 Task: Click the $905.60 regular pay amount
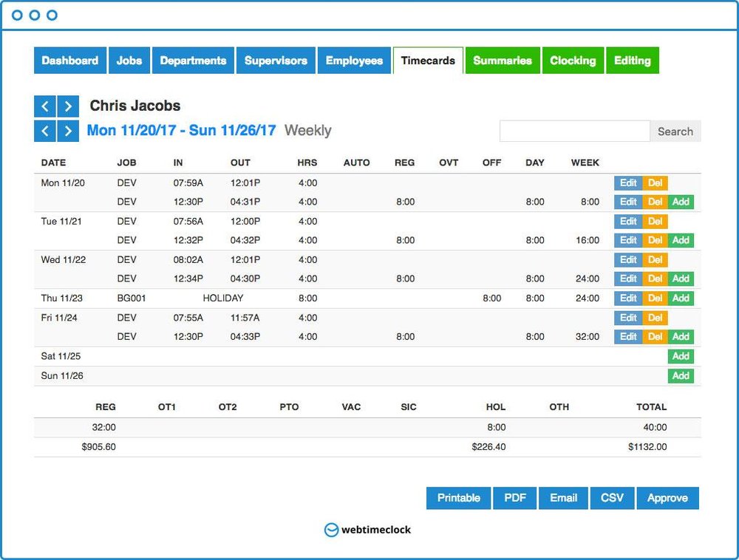(x=98, y=447)
